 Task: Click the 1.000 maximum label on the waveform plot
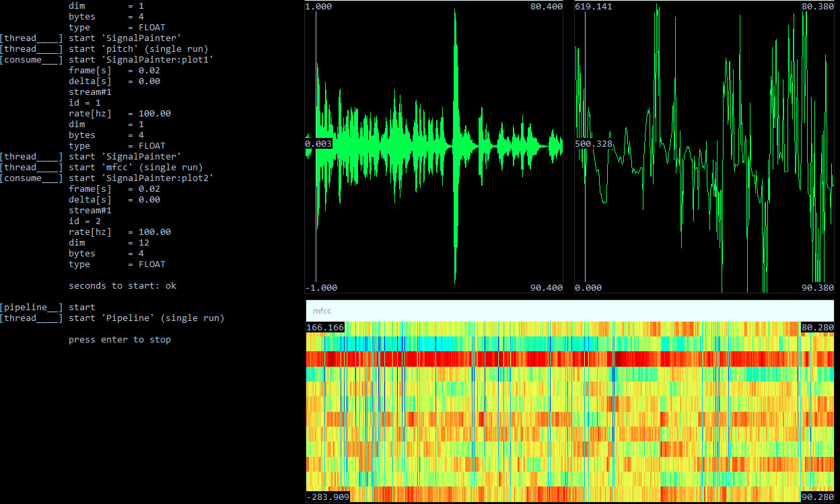318,6
